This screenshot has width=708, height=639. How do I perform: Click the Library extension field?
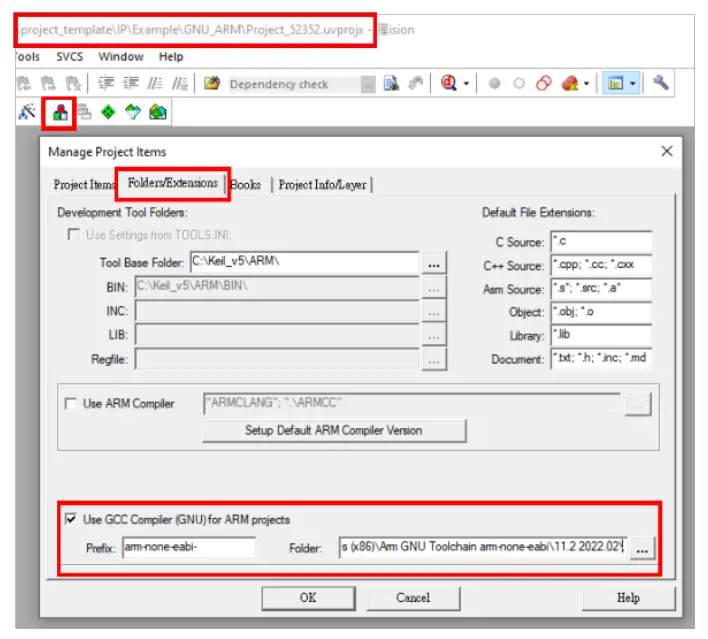click(601, 336)
